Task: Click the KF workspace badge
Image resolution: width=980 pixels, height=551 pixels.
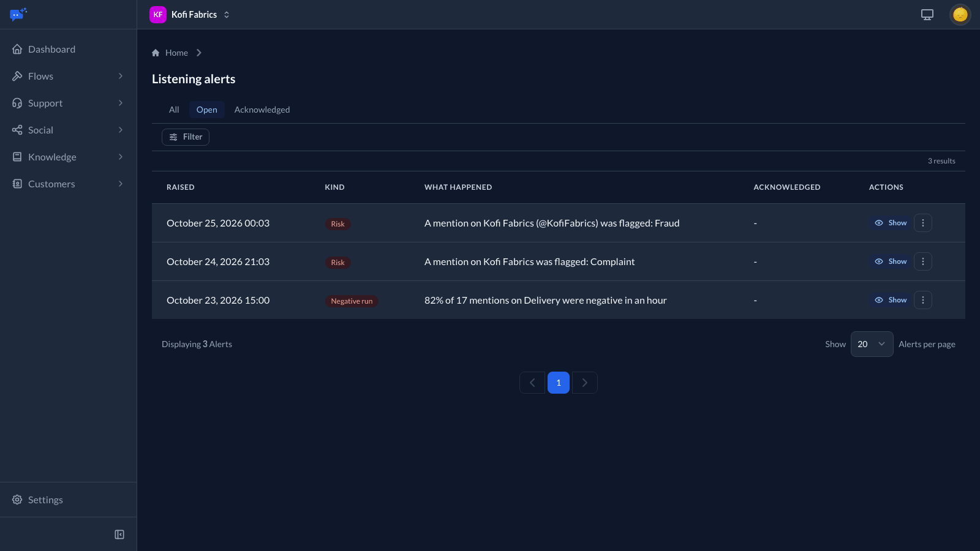Action: [158, 15]
